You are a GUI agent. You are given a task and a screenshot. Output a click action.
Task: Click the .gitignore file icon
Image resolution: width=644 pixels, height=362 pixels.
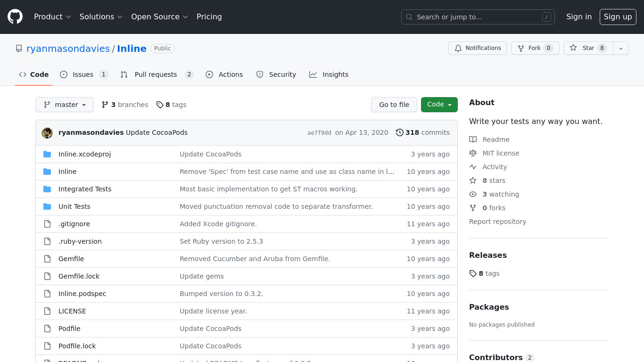coord(47,224)
